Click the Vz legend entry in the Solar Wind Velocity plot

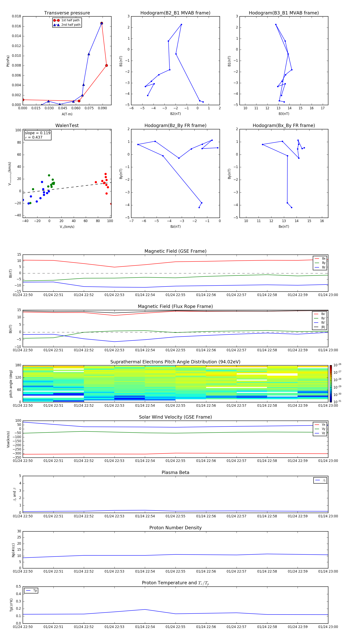320,433
